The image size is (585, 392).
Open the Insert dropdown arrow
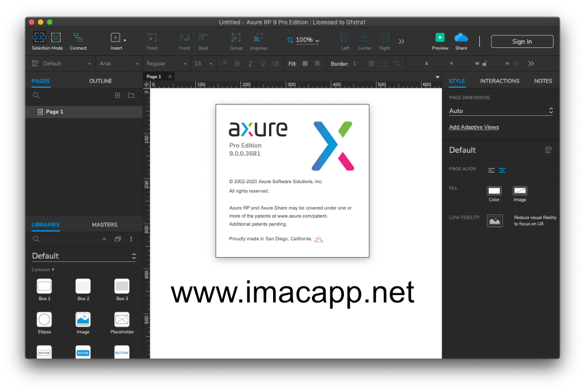tap(125, 41)
